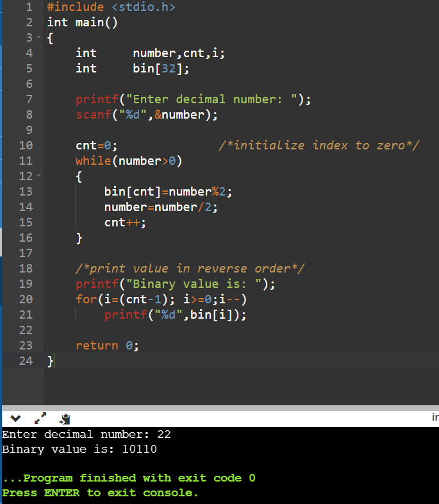Click the 'bin[32];' array declaration

(161, 69)
